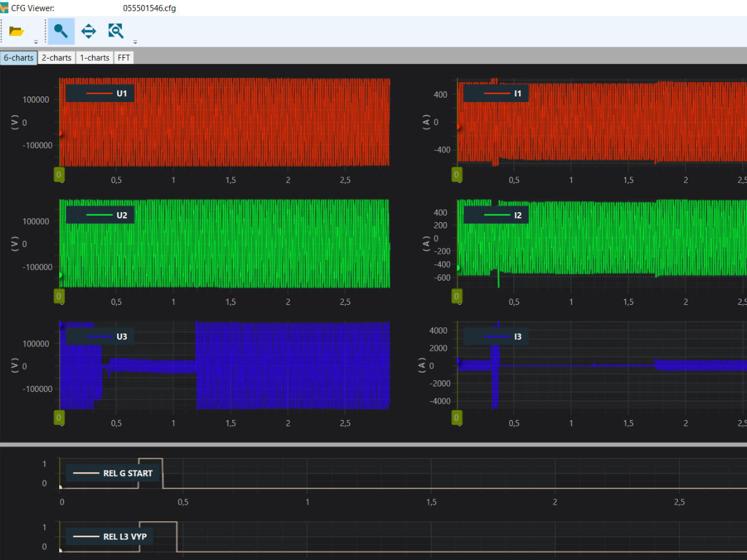The image size is (747, 560).
Task: Open a CFG file using the folder icon
Action: [x=15, y=30]
